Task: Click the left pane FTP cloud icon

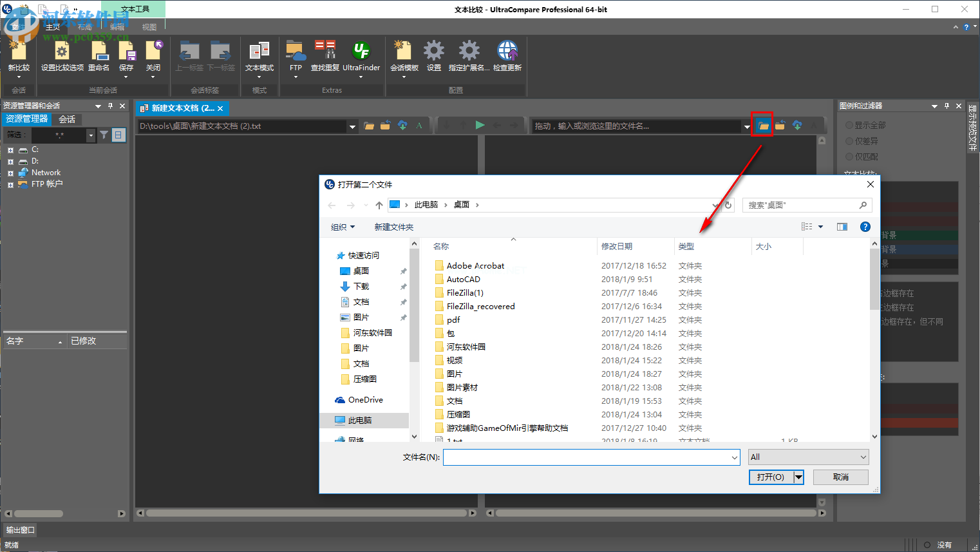Action: pyautogui.click(x=402, y=126)
